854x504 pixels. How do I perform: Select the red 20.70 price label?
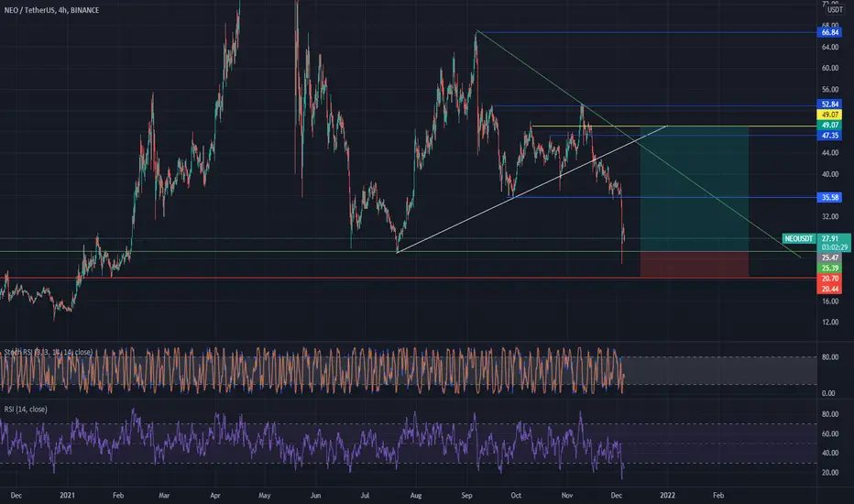[x=829, y=279]
